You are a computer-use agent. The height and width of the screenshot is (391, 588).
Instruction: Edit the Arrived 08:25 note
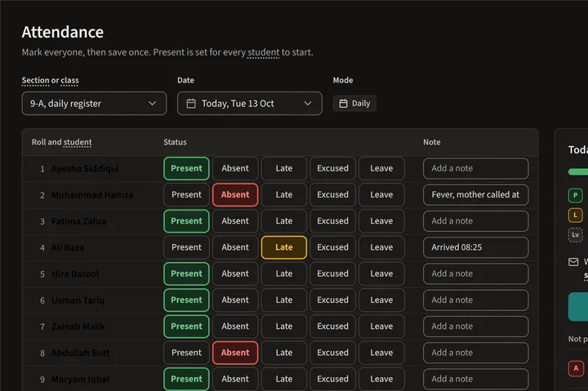(476, 247)
